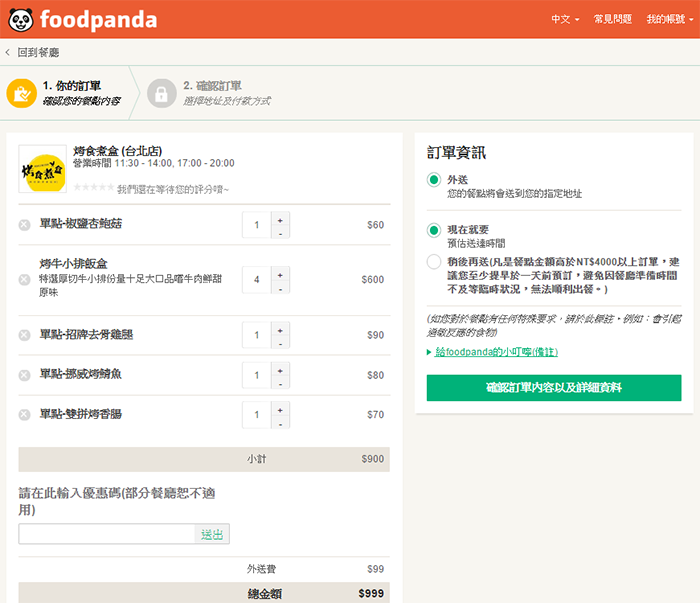700x603 pixels.
Task: Click the item name 單點-挪威烤鯖魚
Action: point(80,374)
